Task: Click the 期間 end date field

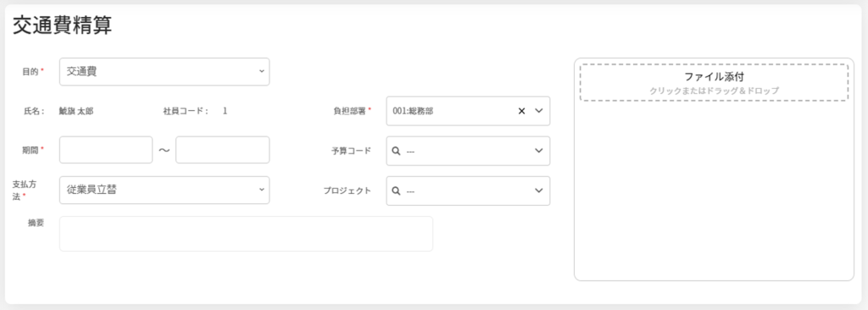Action: pyautogui.click(x=223, y=150)
